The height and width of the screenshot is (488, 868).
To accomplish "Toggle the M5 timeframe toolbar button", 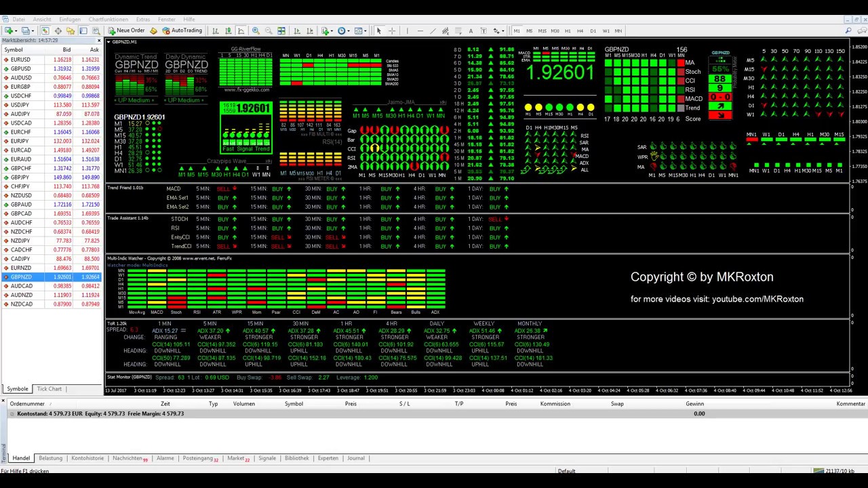I will 529,30.
